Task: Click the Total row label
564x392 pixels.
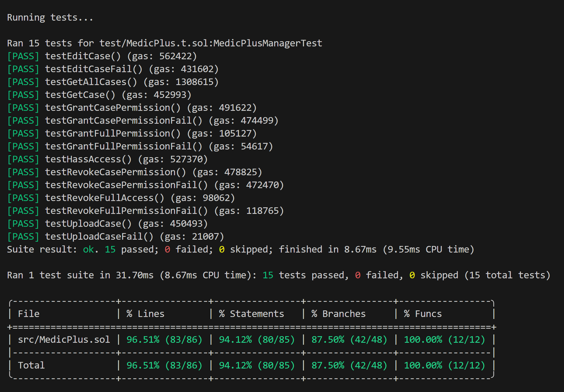Action: tap(31, 365)
